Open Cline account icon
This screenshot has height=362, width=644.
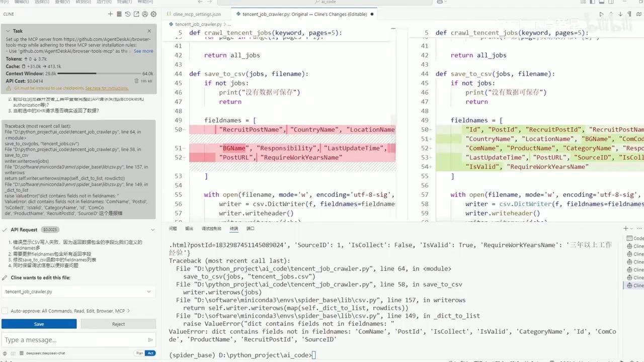click(x=145, y=14)
